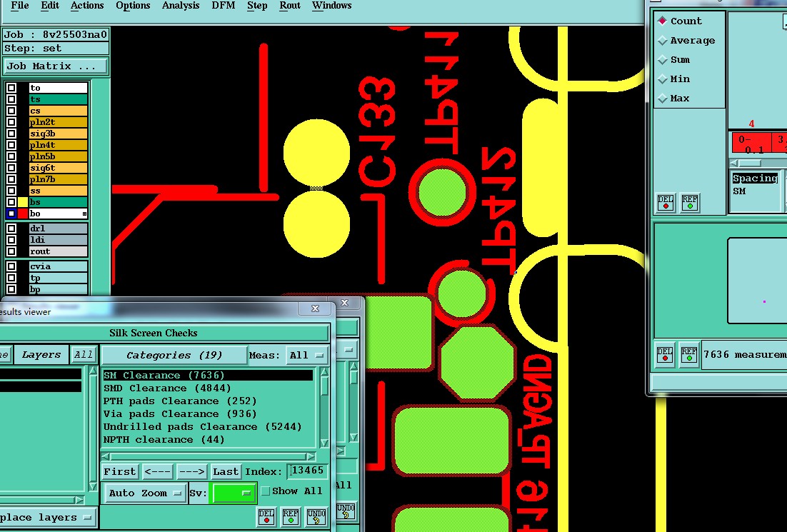The image size is (787, 532).
Task: Click the Layers button in Silk Screen Checks
Action: 41,355
